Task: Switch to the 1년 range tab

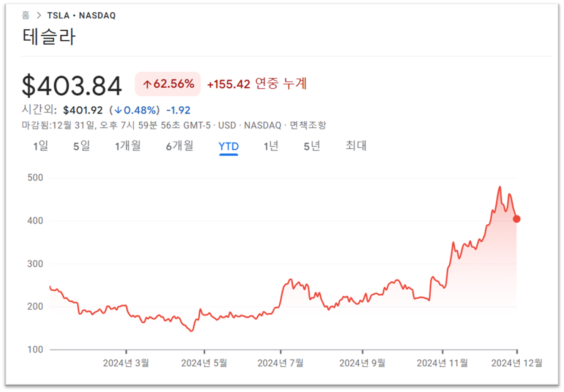Action: (271, 146)
